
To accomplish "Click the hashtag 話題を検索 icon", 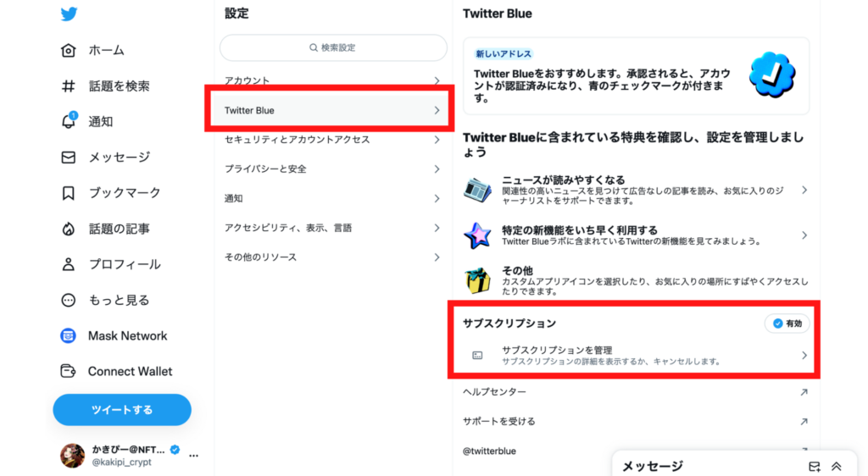I will [x=68, y=86].
